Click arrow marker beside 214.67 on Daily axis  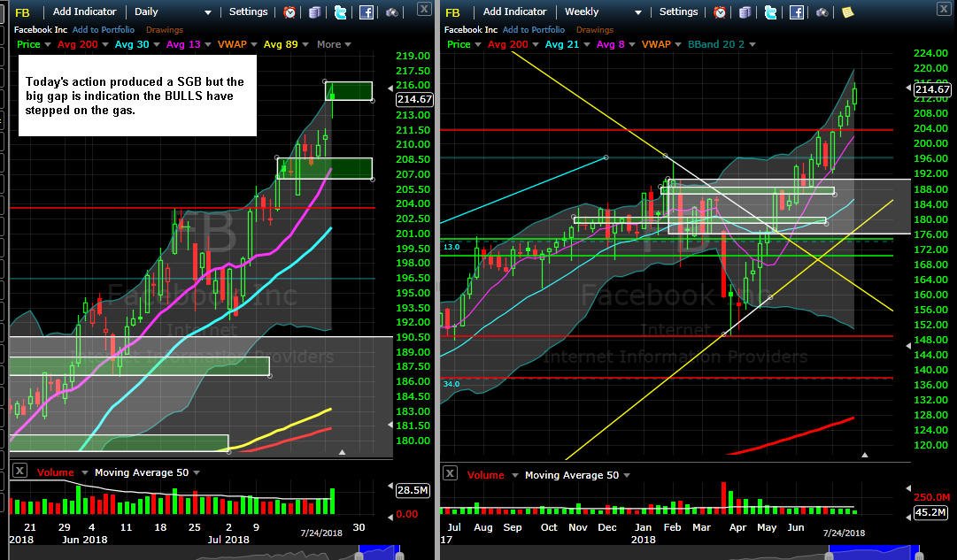point(391,88)
